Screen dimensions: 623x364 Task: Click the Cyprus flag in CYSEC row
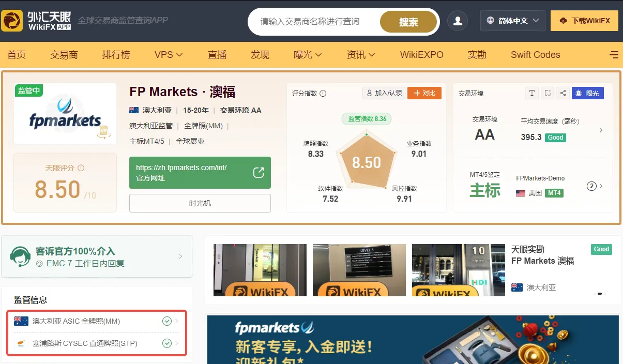(21, 343)
